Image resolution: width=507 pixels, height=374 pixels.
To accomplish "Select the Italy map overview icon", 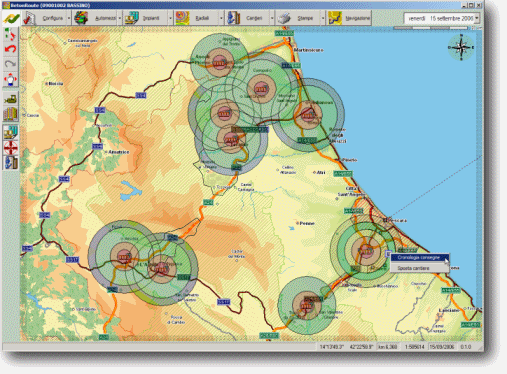I will click(x=10, y=34).
